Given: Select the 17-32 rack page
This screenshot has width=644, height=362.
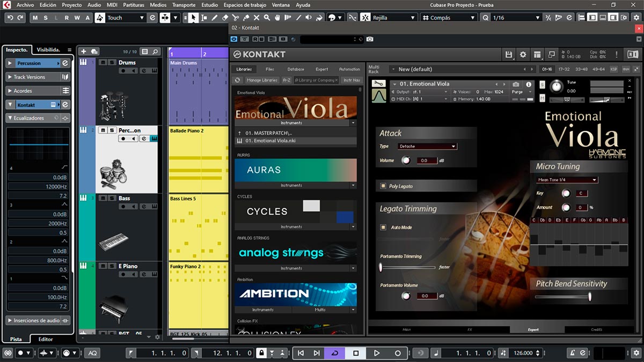Looking at the screenshot, I should coord(564,69).
